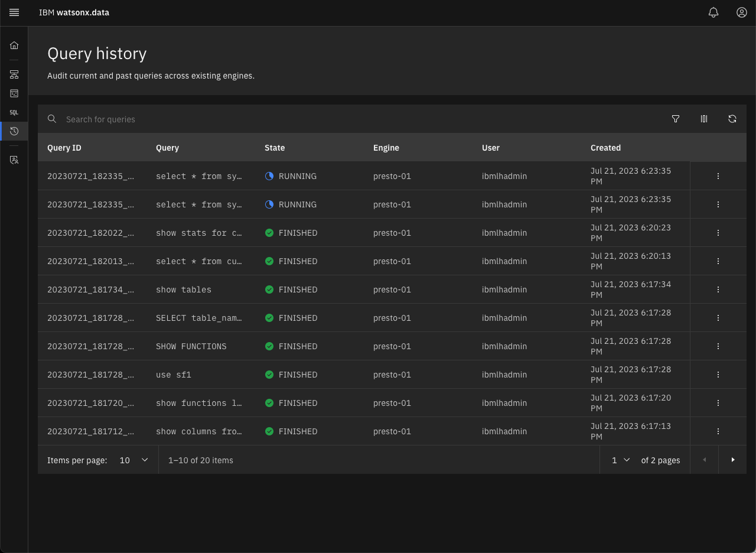Select query ID 20230721_181720_
The height and width of the screenshot is (553, 756).
tap(91, 403)
